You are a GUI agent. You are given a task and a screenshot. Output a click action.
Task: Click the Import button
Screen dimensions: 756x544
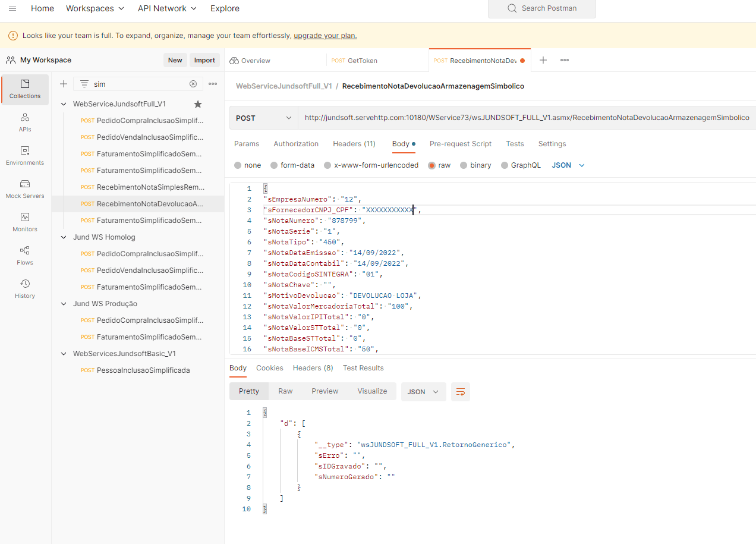coord(204,60)
